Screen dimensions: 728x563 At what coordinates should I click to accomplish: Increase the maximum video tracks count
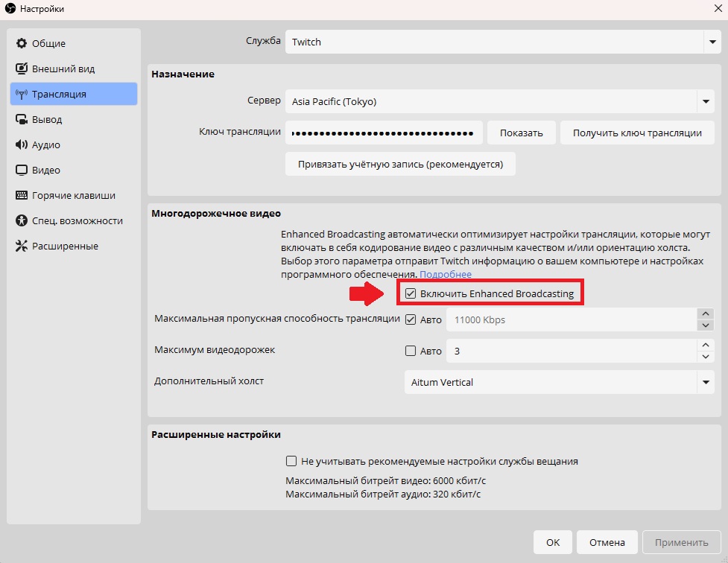point(706,345)
